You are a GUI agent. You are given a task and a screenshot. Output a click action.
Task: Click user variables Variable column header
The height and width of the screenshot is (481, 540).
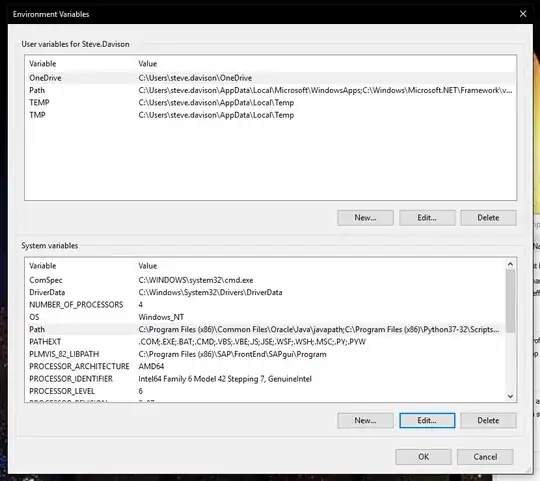tap(43, 64)
